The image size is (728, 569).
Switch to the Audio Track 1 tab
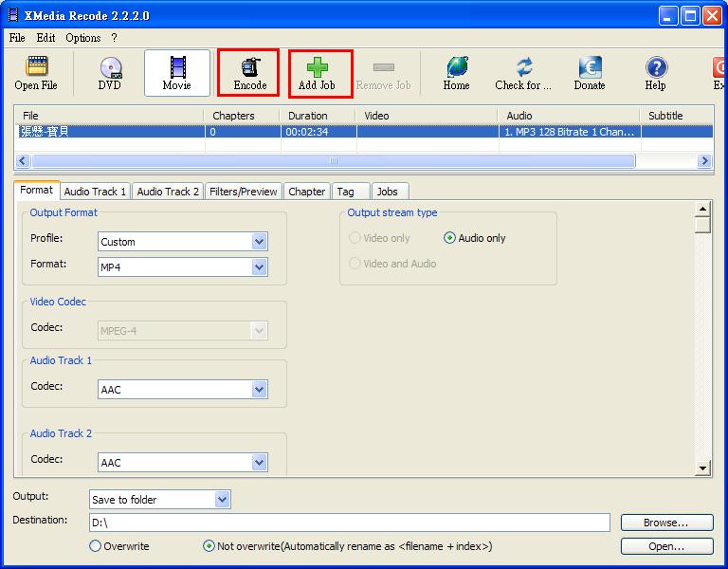point(95,192)
